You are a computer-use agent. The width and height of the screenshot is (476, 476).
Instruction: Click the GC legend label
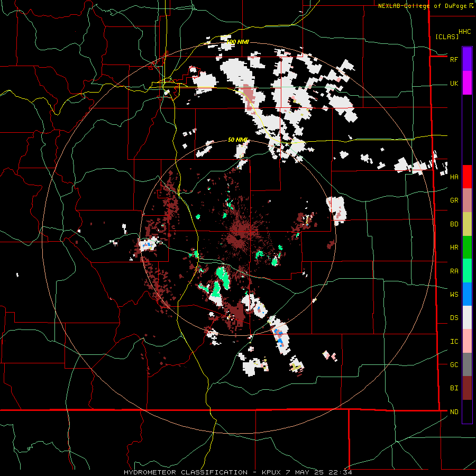pyautogui.click(x=454, y=364)
